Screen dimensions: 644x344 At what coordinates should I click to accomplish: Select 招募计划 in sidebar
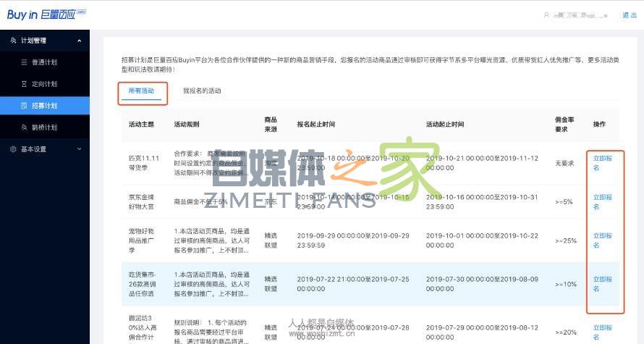coord(45,106)
